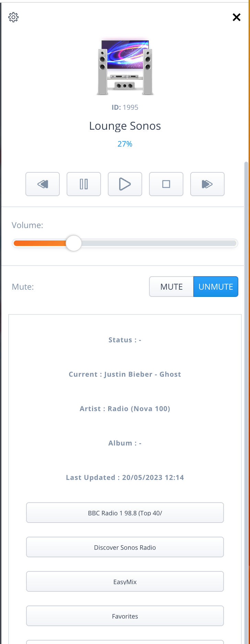Pause the Sonos playback
The image size is (250, 644).
click(84, 184)
